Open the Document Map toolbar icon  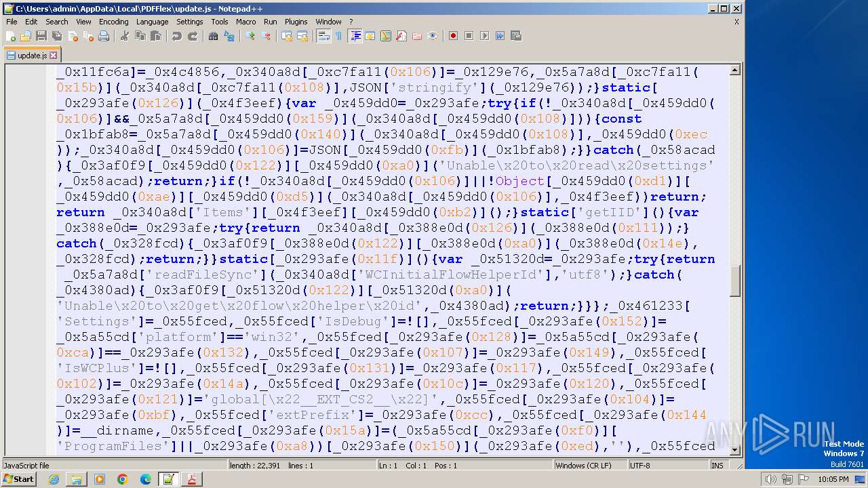click(385, 36)
